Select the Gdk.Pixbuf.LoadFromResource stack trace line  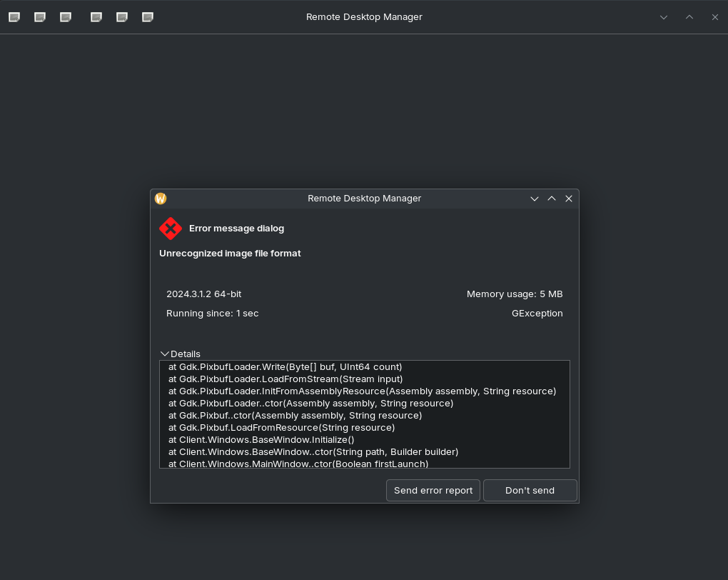281,427
